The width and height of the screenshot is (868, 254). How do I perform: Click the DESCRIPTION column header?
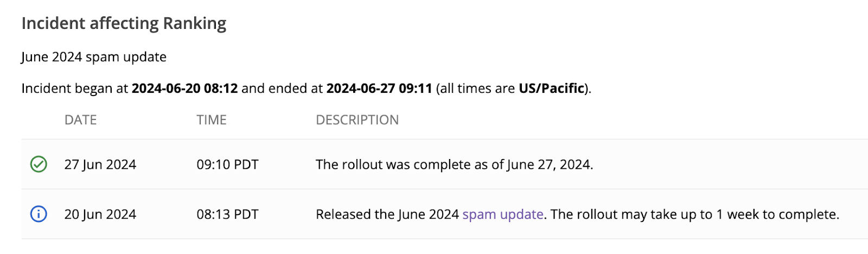(x=357, y=120)
